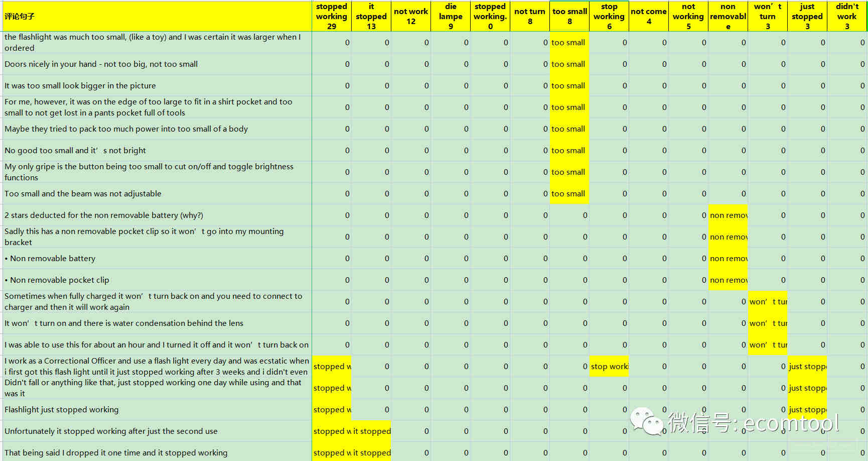Image resolution: width=868 pixels, height=461 pixels.
Task: Select 'too small' cell in 'Too small and the beam' row
Action: point(569,193)
